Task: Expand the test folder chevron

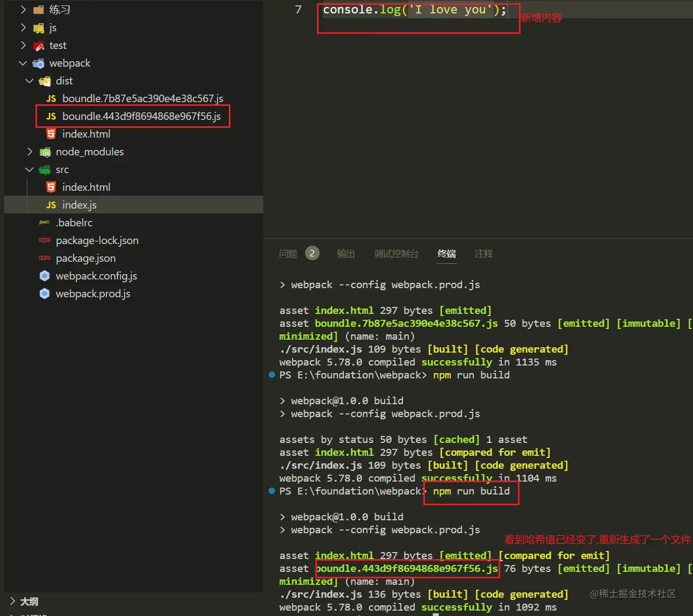Action: 23,45
